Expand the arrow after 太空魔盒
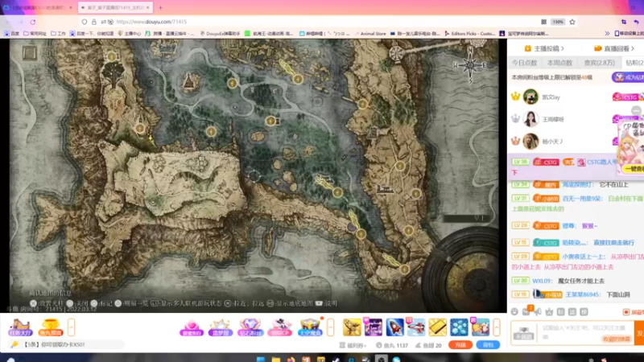 330,327
